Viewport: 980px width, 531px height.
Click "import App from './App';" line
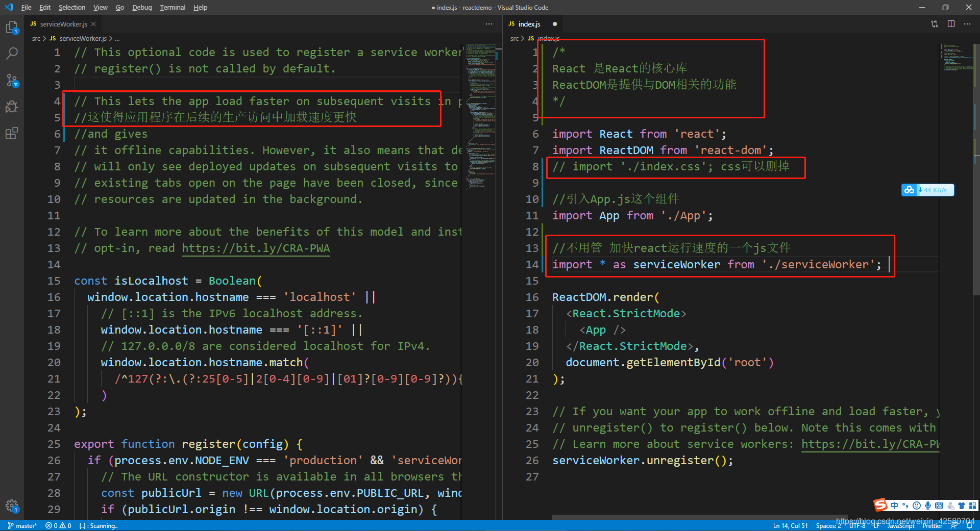click(x=632, y=216)
